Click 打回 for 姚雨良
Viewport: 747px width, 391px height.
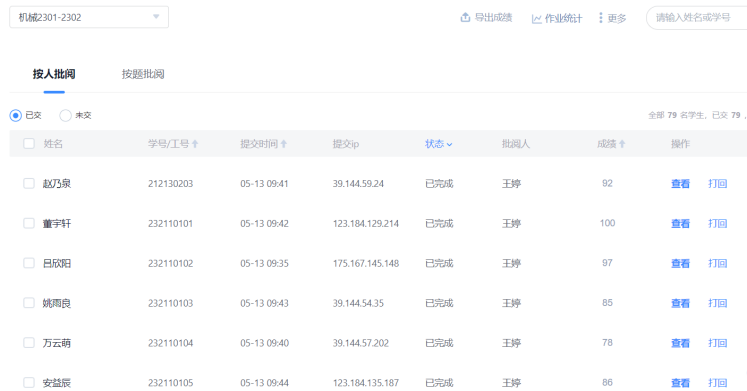[x=717, y=303]
